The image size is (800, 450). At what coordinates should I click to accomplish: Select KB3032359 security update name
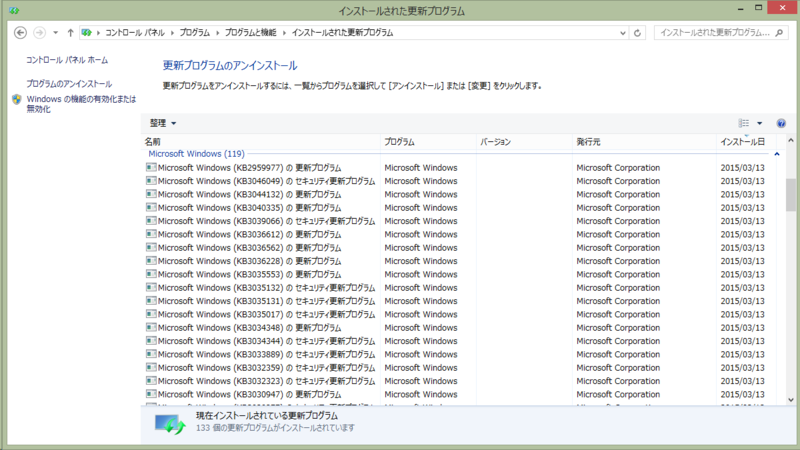(x=266, y=367)
